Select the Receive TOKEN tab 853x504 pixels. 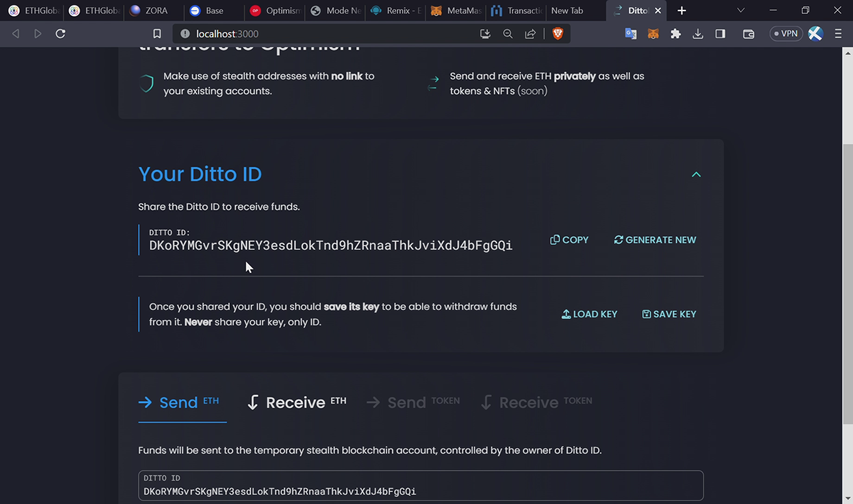point(537,402)
